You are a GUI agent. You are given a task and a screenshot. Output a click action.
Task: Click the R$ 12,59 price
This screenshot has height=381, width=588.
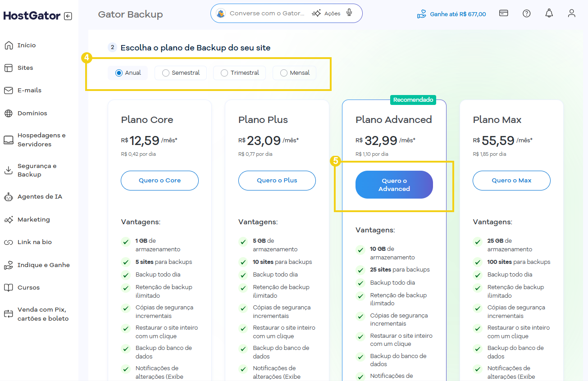pyautogui.click(x=149, y=141)
